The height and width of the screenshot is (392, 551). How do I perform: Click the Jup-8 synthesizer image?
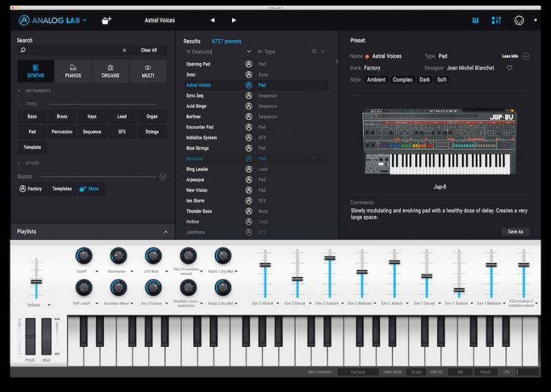439,141
